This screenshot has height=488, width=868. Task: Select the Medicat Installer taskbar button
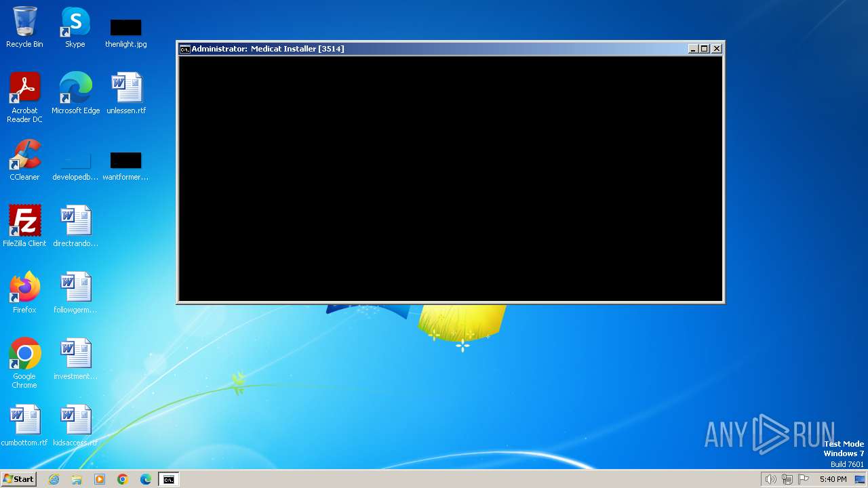(169, 479)
